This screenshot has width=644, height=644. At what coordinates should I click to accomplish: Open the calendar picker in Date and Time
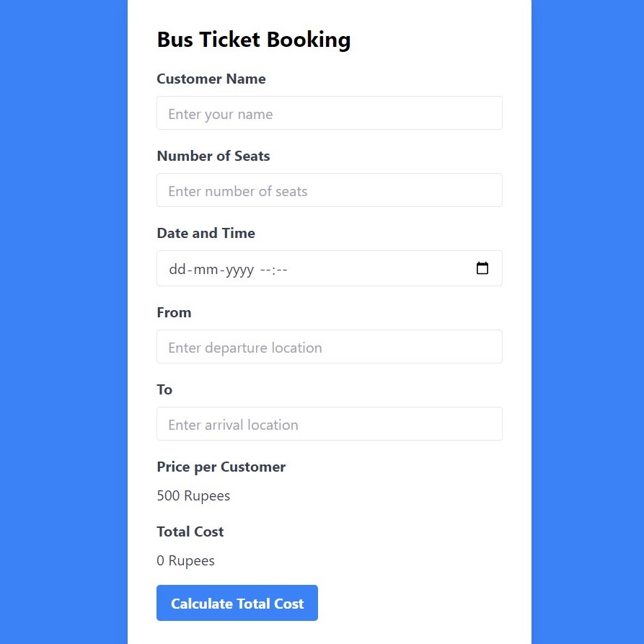(x=482, y=268)
